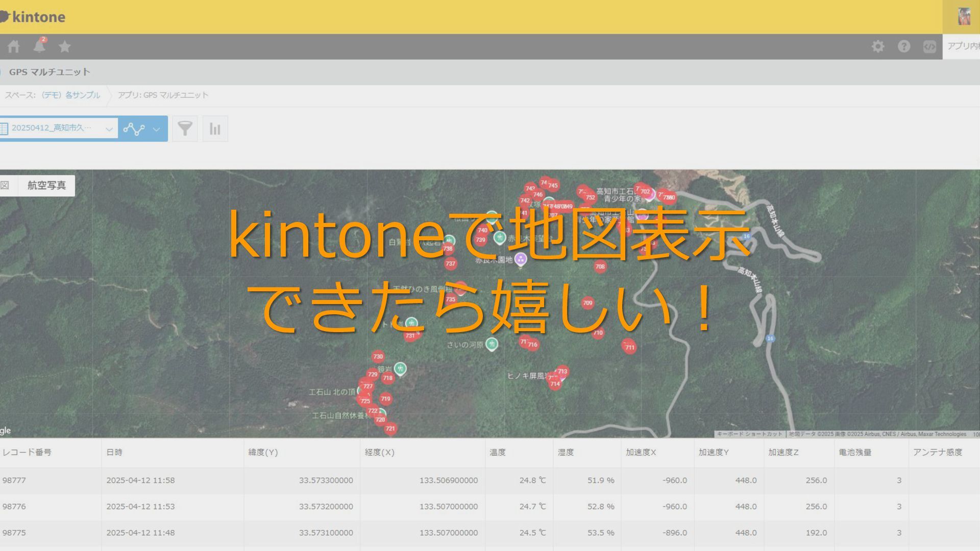Switch map to 航空写真 view
980x551 pixels.
(46, 186)
